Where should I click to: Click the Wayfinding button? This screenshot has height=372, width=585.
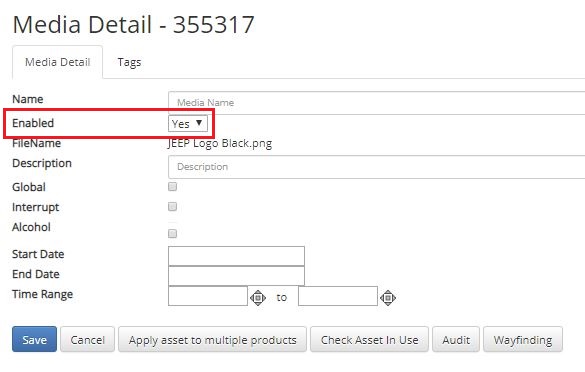523,339
